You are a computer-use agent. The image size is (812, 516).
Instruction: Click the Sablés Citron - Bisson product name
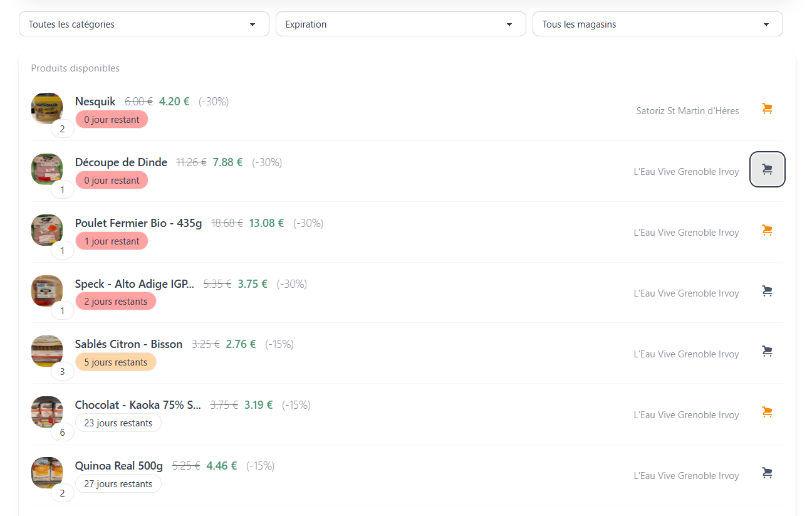pos(128,344)
